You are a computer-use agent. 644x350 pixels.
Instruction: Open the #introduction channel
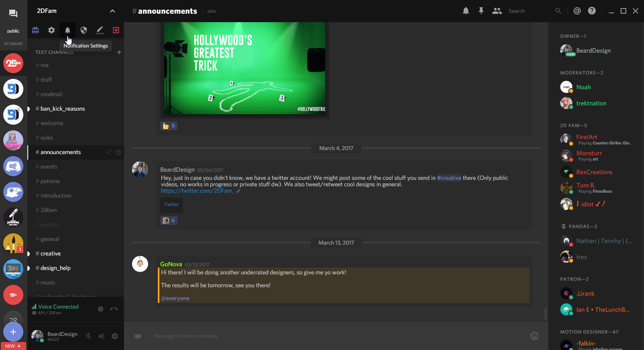pos(75,196)
